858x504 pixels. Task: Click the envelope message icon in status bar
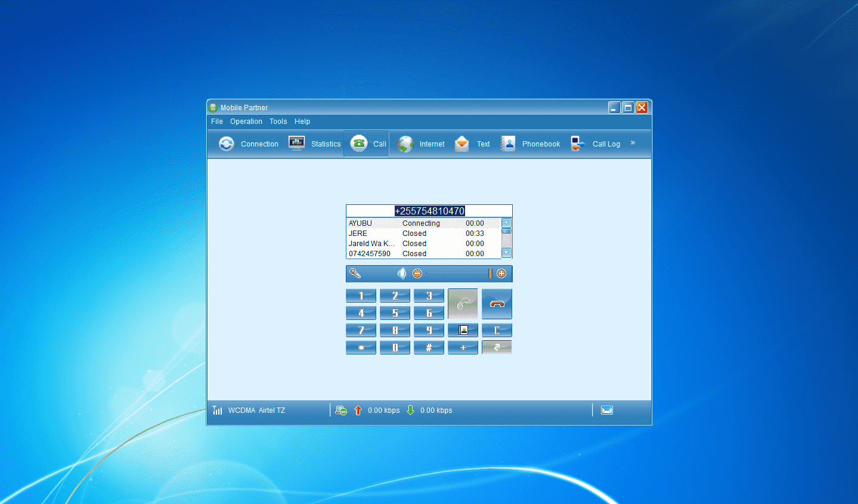tap(607, 410)
